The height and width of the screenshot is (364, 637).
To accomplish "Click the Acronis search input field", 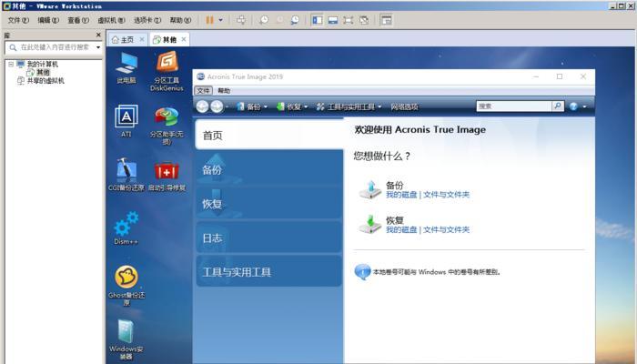I will pyautogui.click(x=514, y=106).
